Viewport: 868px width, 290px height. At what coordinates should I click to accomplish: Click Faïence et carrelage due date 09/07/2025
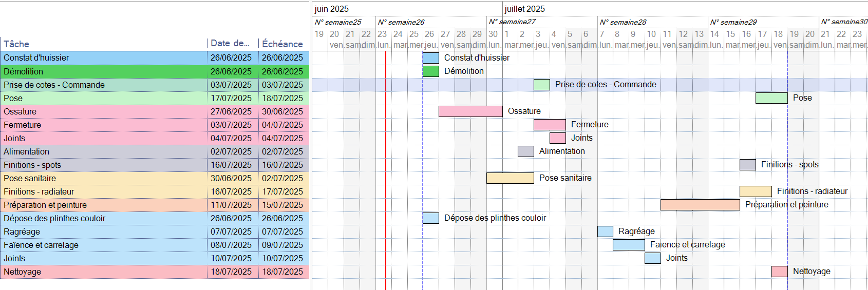282,245
